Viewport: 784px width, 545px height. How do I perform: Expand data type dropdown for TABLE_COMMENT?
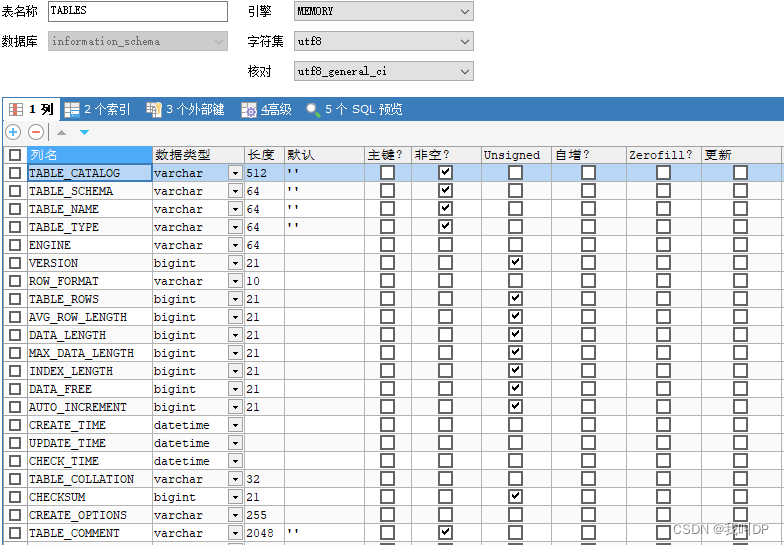235,533
